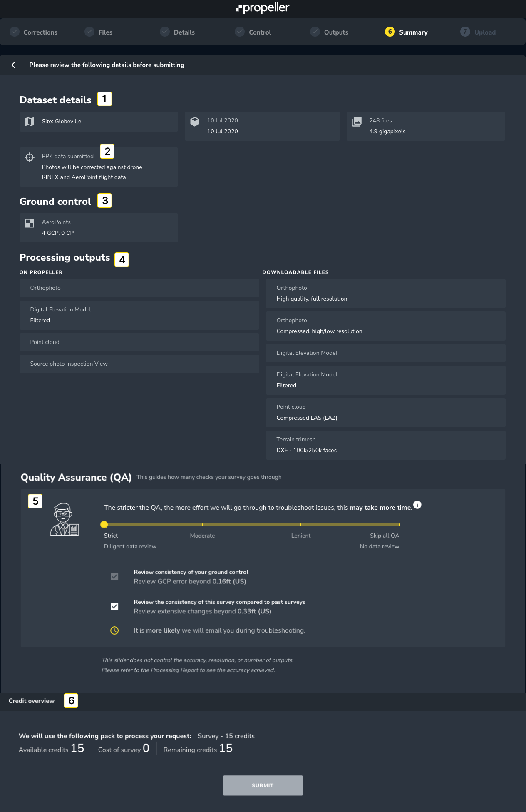This screenshot has height=812, width=526.
Task: Click the PPK crosshair target icon
Action: [x=30, y=157]
